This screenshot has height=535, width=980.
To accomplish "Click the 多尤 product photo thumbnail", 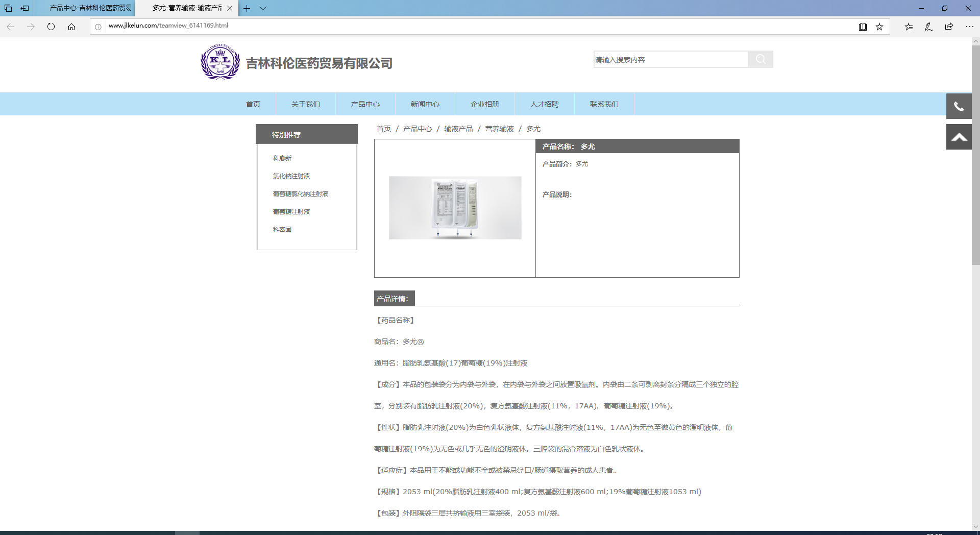I will 455,208.
